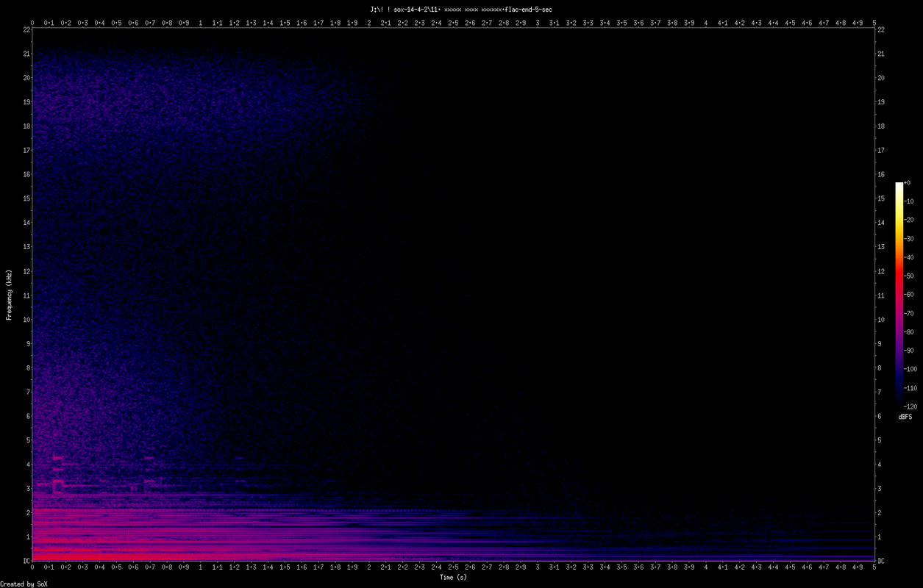Viewport: 923px width, 588px height.
Task: Click '4·5' on the bottom time axis
Action: (791, 567)
